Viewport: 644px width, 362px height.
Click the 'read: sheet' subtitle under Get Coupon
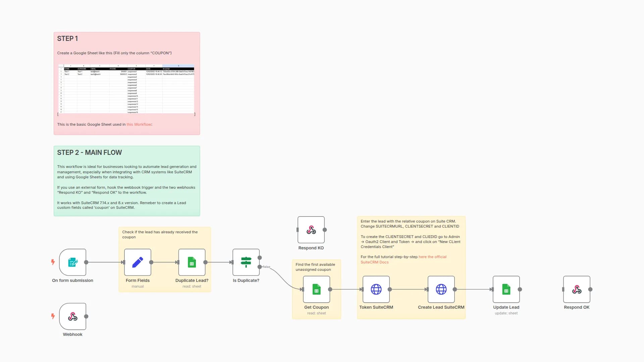coord(317,313)
